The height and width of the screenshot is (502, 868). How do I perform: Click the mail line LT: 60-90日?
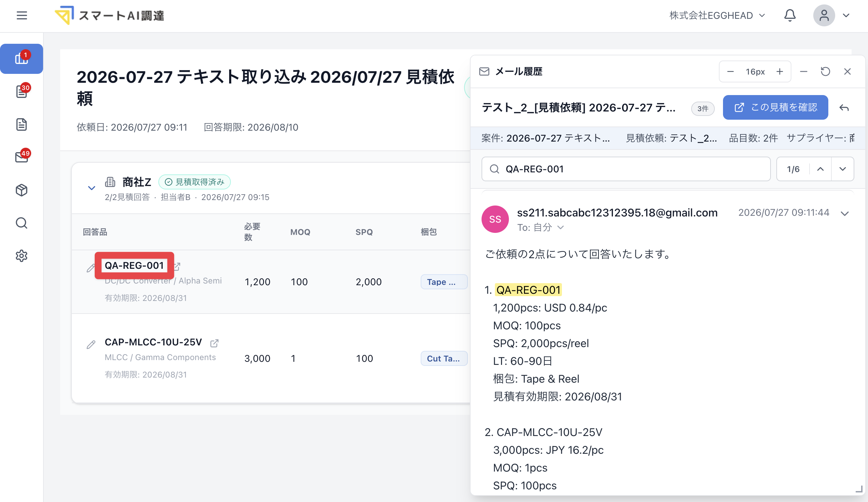tap(523, 361)
